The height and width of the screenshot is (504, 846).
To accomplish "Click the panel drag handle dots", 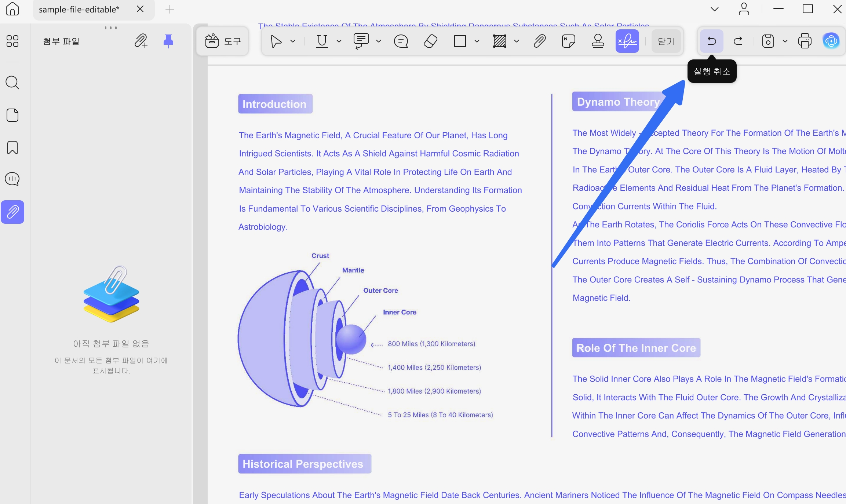I will [110, 28].
